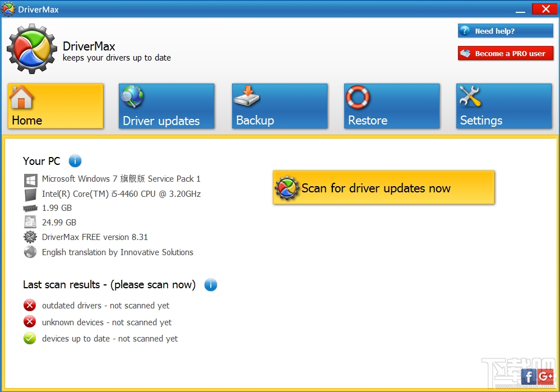Click the RAM module icon by 1.99 GB

coord(30,208)
